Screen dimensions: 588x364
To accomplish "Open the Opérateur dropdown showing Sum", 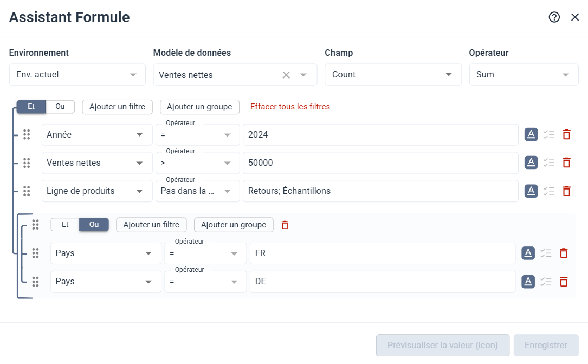I will (x=524, y=75).
